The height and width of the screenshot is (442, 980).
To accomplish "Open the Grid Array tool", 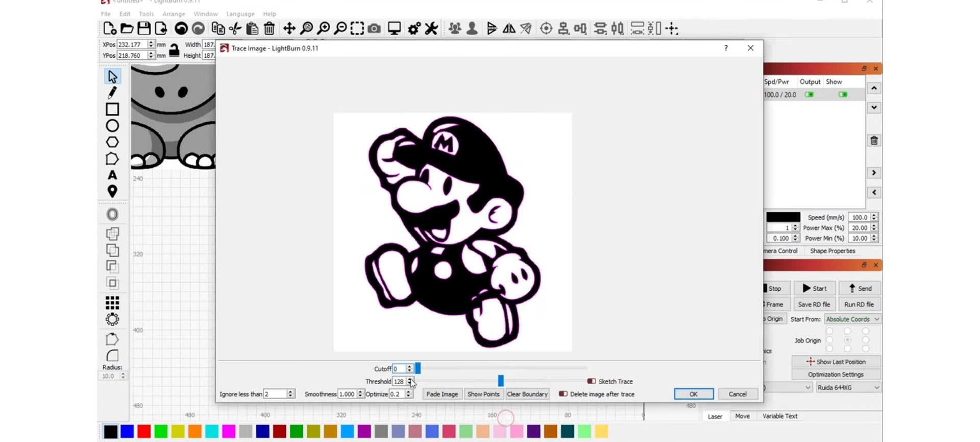I will pos(112,303).
